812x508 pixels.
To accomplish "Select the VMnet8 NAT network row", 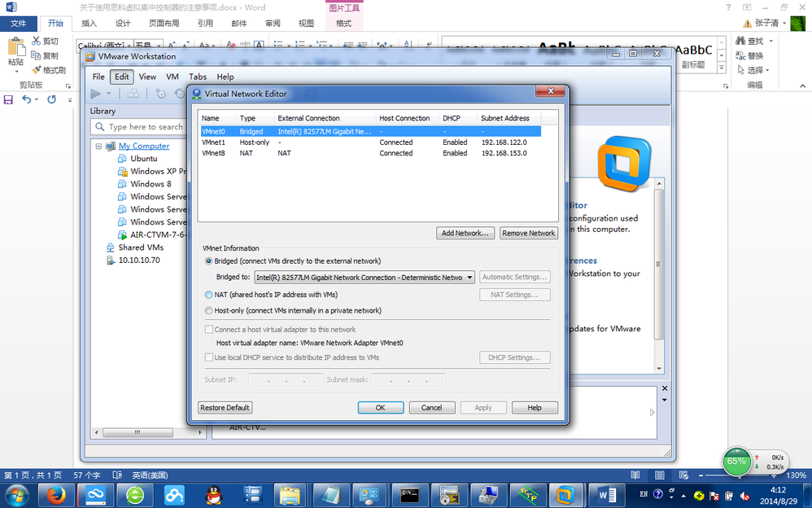I will pos(371,153).
